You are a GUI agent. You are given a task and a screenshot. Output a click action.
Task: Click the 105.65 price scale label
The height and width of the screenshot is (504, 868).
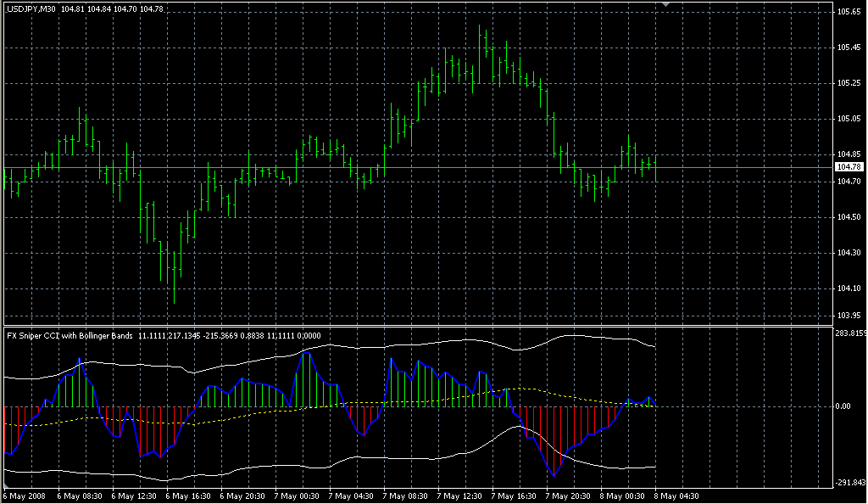coord(849,12)
